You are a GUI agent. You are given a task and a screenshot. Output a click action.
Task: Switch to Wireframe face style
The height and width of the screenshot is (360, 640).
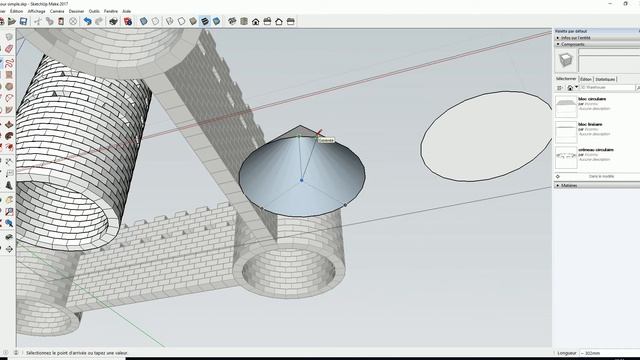coord(169,21)
